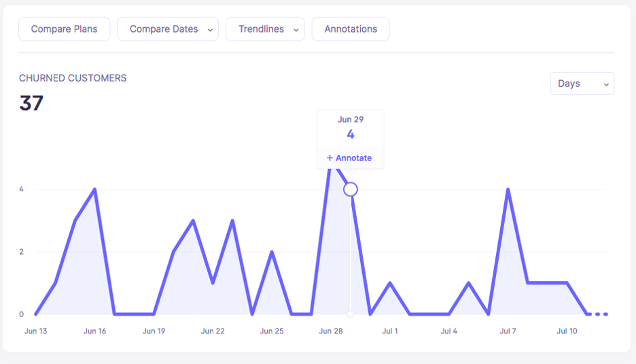Click the Compare Plans button
The height and width of the screenshot is (364, 636).
coord(65,29)
